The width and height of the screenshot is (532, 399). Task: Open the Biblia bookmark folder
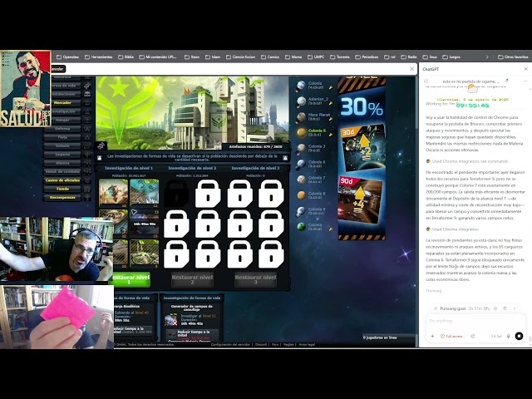coord(126,57)
